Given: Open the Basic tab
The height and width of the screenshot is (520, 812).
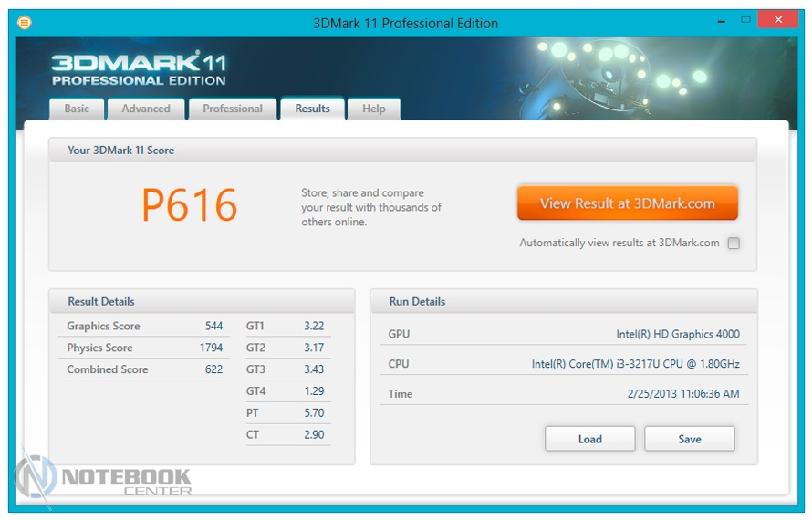Looking at the screenshot, I should 77,109.
